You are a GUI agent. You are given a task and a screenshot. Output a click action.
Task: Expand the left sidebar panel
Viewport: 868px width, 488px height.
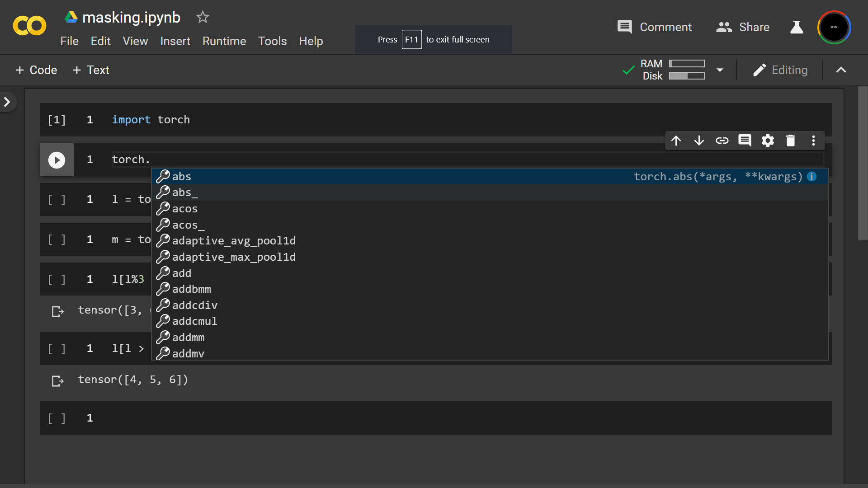tap(7, 102)
